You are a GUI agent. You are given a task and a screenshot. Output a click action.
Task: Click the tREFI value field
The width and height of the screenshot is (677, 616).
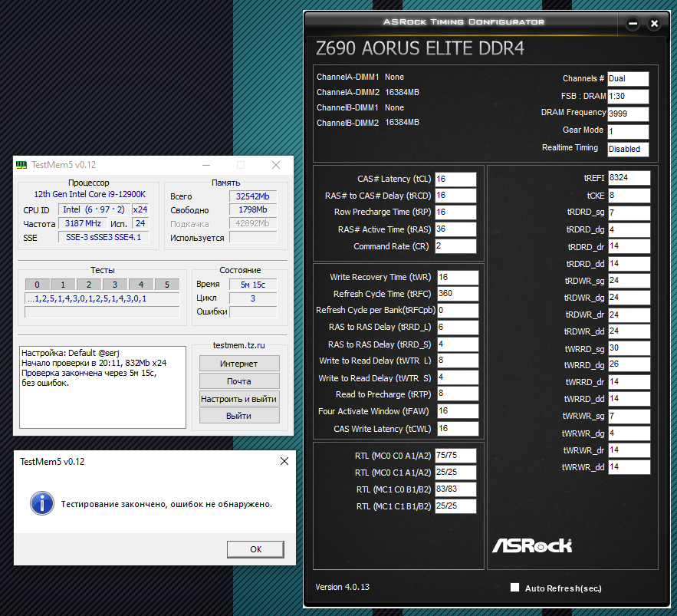(629, 177)
